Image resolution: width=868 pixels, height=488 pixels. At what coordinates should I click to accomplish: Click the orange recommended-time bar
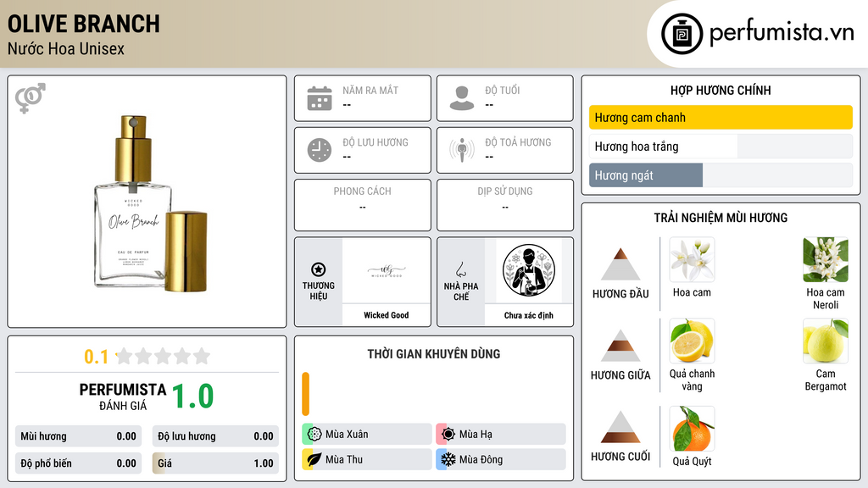click(305, 394)
